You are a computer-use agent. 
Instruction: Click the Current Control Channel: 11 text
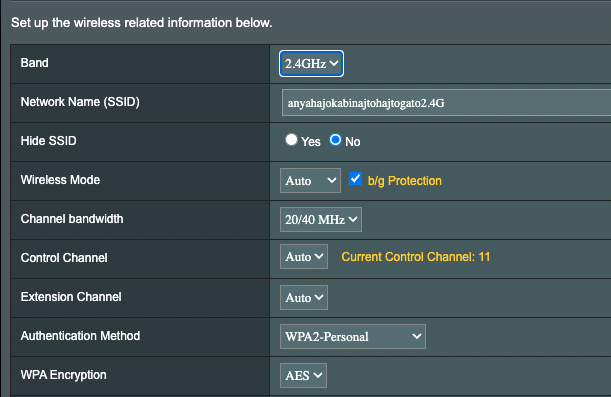point(415,257)
